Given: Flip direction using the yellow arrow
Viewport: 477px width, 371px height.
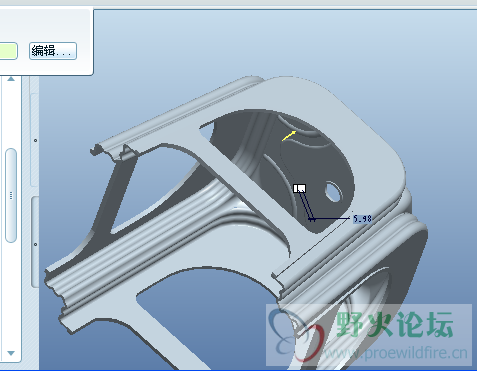Looking at the screenshot, I should tap(289, 136).
